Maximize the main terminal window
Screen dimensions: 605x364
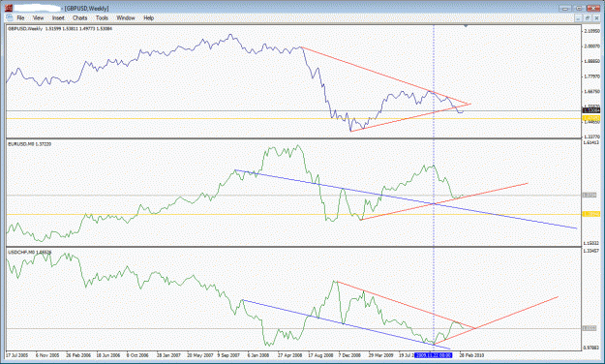pos(579,8)
